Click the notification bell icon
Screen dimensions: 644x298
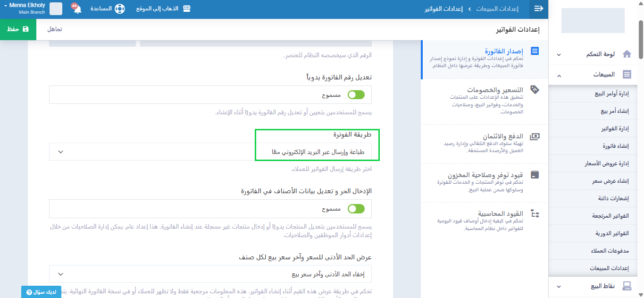77,9
